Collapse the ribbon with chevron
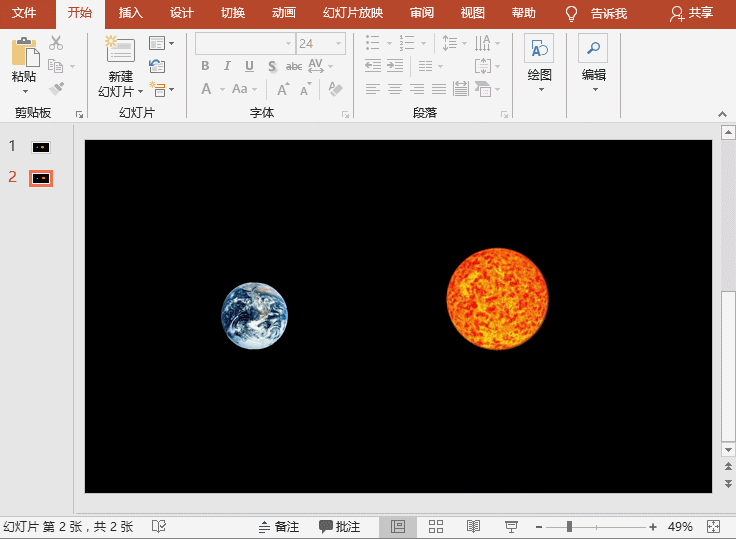736x539 pixels. pos(722,114)
